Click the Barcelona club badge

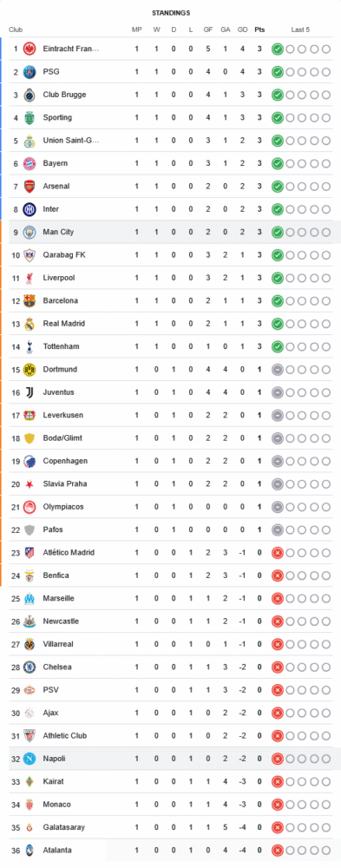(30, 300)
